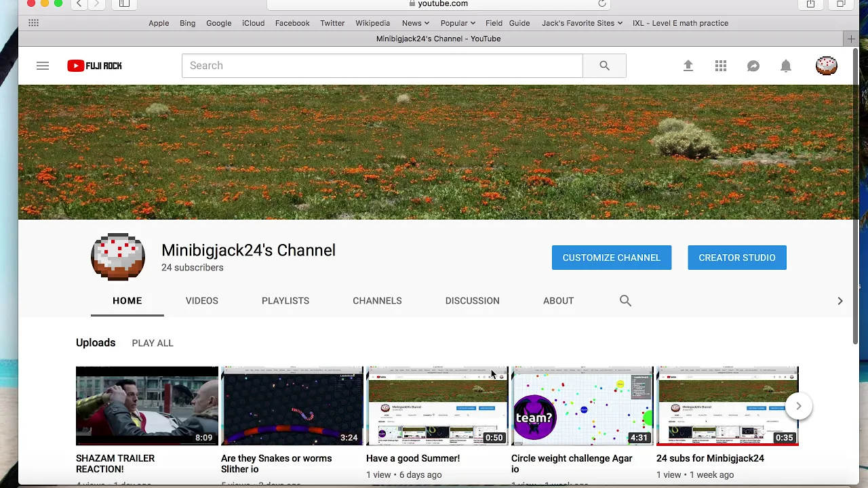Open the Google bookmark

click(219, 23)
